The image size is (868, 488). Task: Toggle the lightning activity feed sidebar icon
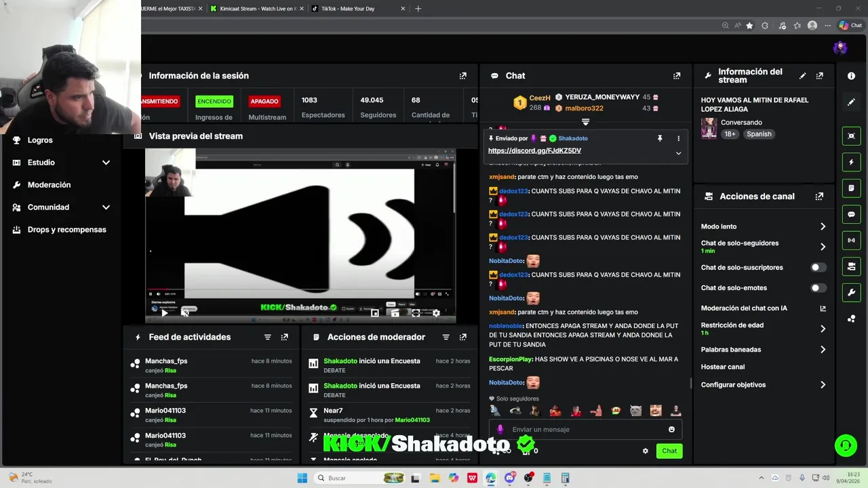[x=852, y=162]
